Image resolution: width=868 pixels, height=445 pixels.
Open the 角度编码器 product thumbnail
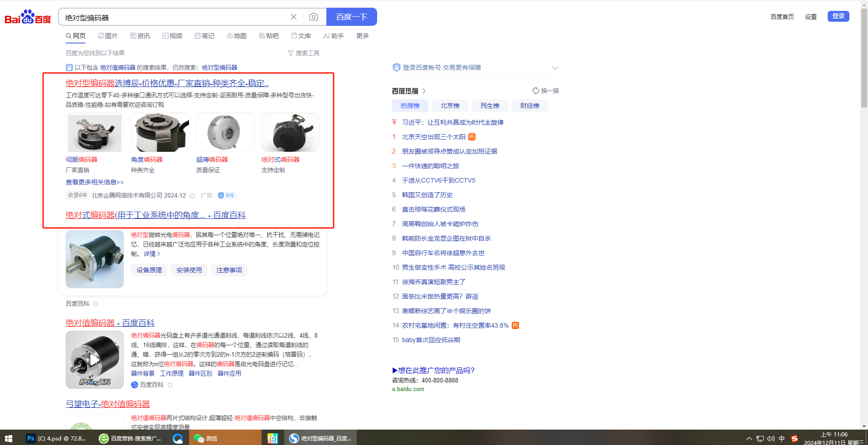click(160, 132)
